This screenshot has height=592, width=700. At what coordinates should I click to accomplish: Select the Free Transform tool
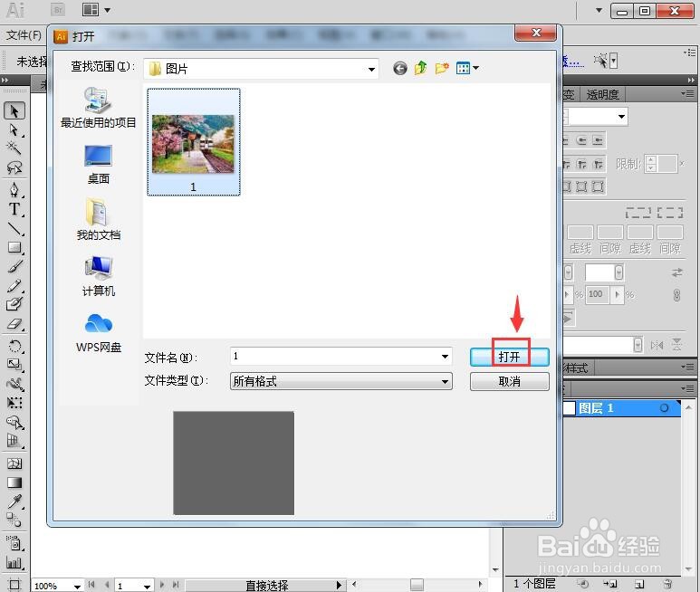(x=14, y=404)
